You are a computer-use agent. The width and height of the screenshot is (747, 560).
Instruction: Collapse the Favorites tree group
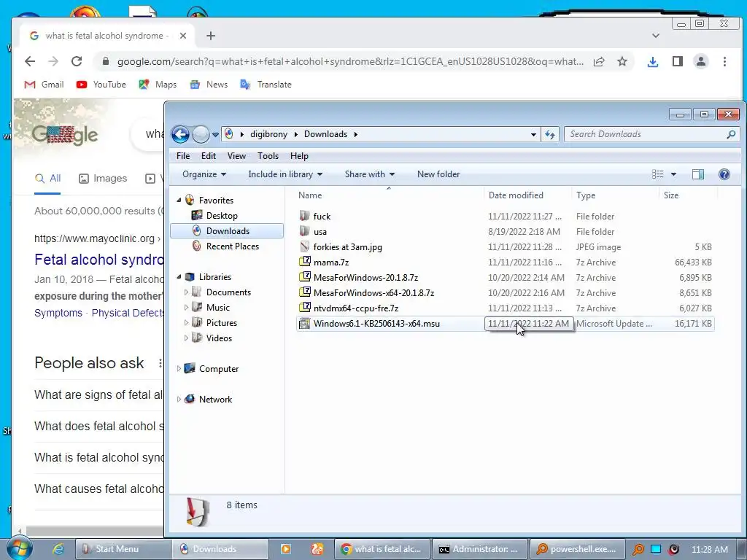179,201
